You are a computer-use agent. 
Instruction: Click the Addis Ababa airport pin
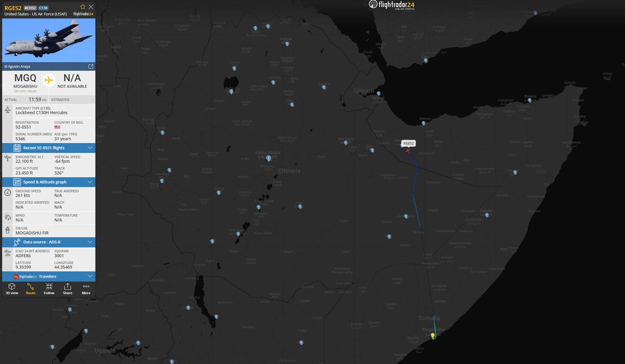point(269,158)
